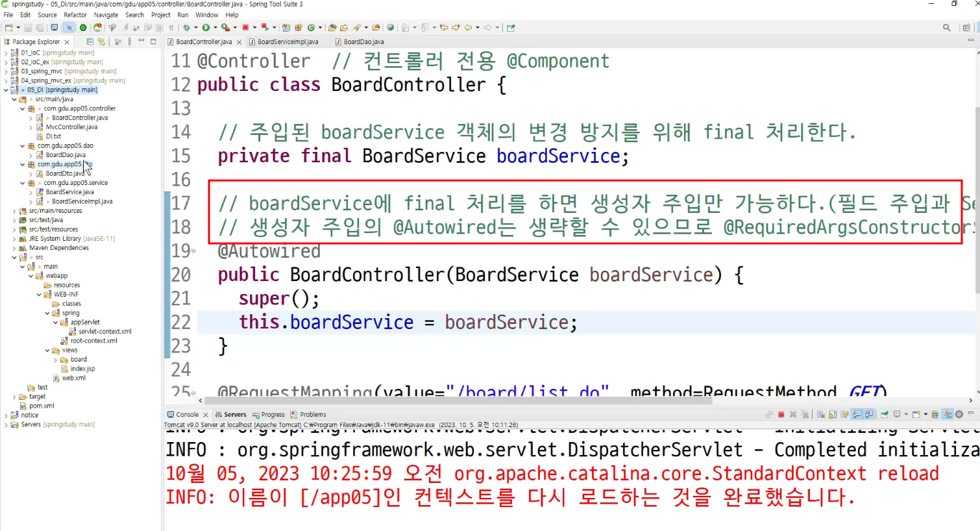Close the BoardController.java editor tab

tap(239, 42)
